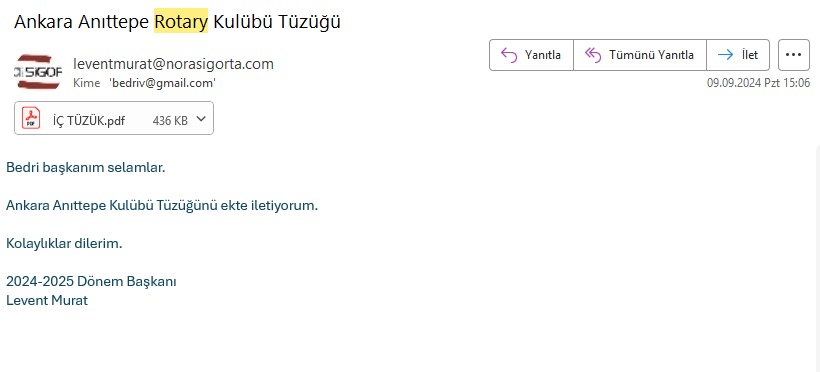Click the İlet button label
Screen dimensions: 820x372
point(750,54)
